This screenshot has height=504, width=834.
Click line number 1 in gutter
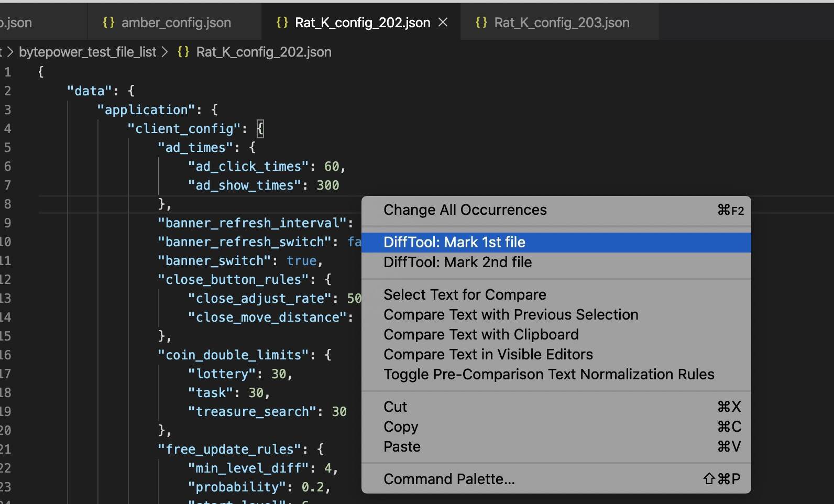click(x=7, y=72)
